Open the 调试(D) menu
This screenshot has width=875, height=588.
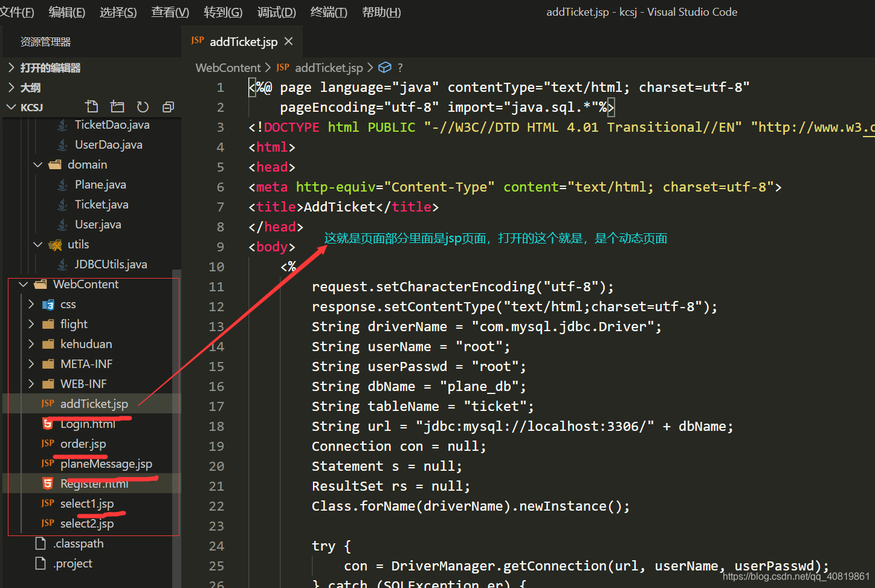pyautogui.click(x=276, y=12)
